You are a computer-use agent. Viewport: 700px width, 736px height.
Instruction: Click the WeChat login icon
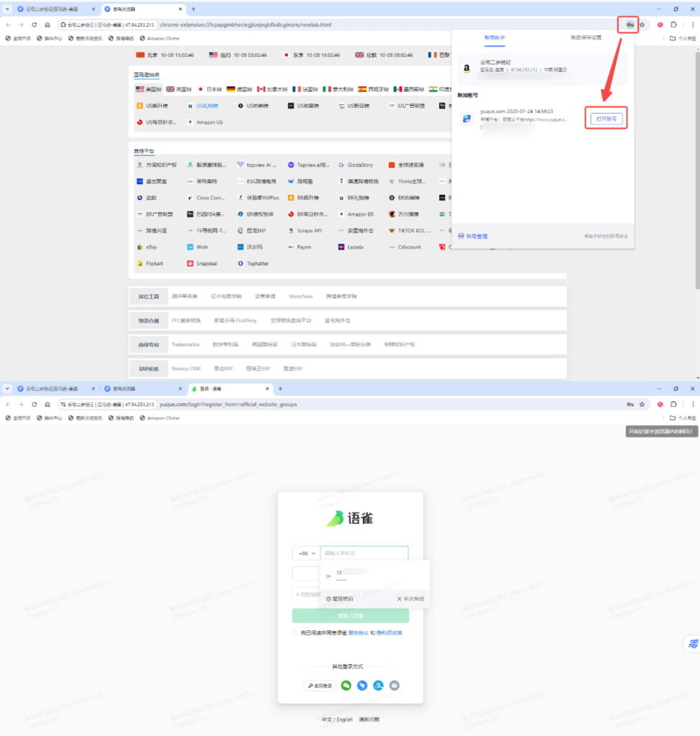346,686
